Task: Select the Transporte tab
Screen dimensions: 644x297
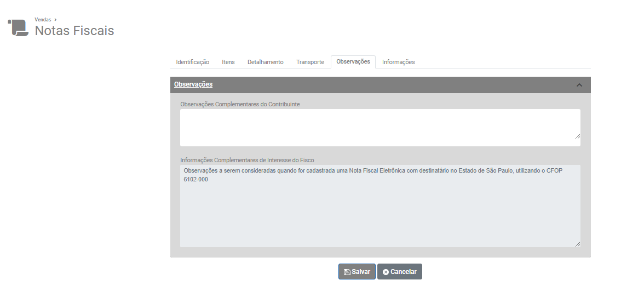Action: point(310,62)
